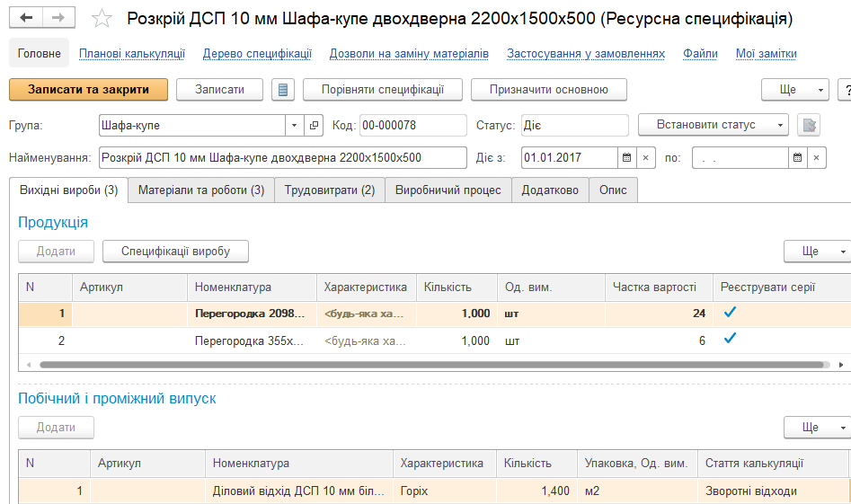Click the report list icon beside Записати

click(283, 90)
